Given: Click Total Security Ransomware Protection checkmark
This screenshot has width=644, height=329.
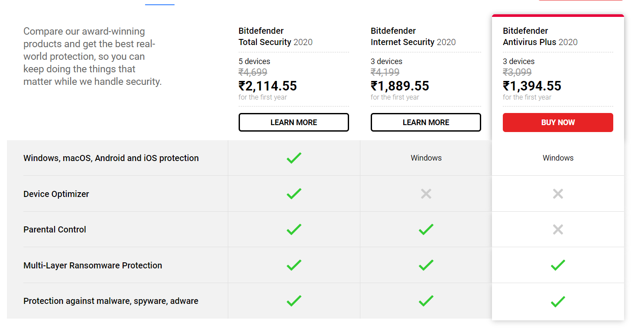Looking at the screenshot, I should coord(294,265).
